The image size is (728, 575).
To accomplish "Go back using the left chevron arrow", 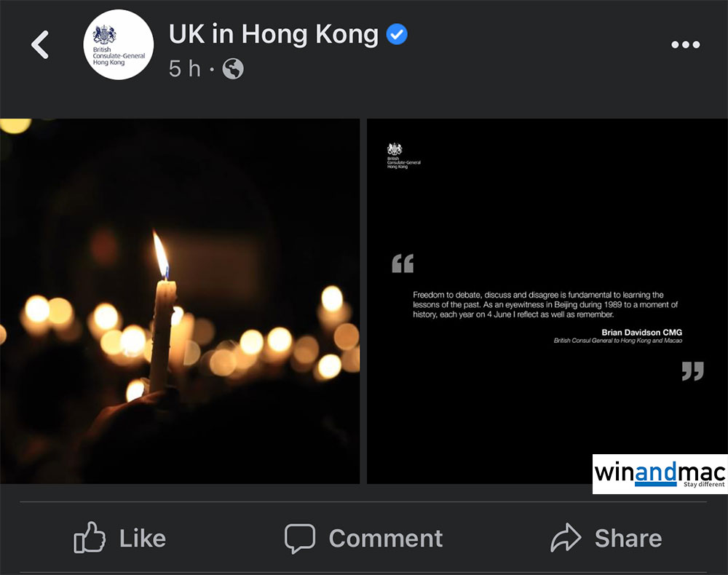I will pyautogui.click(x=40, y=44).
